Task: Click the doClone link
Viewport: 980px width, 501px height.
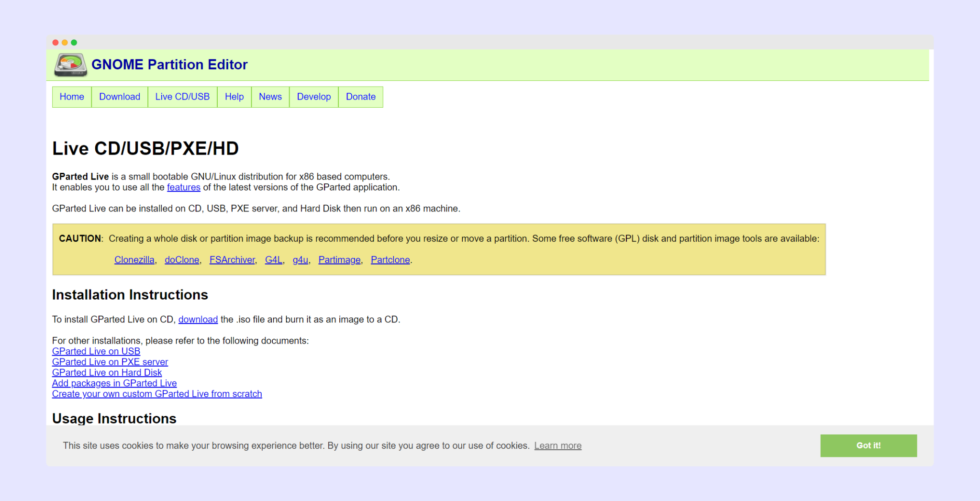Action: (182, 260)
